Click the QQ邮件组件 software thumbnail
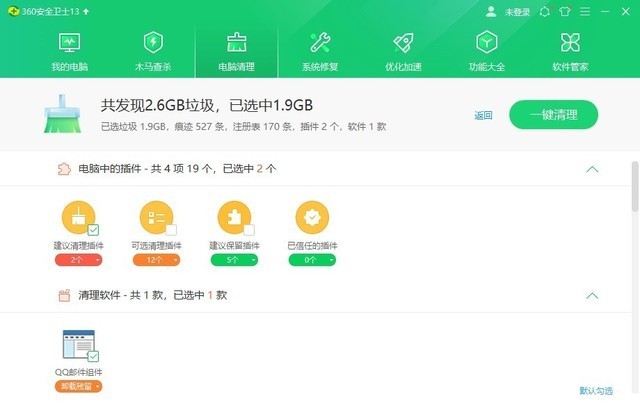Viewport: 640px width, 403px height. (x=78, y=344)
